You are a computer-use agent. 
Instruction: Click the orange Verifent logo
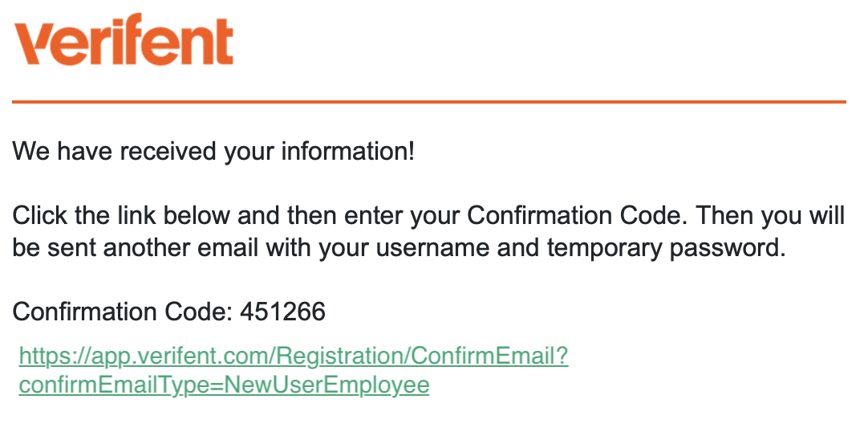click(x=124, y=41)
